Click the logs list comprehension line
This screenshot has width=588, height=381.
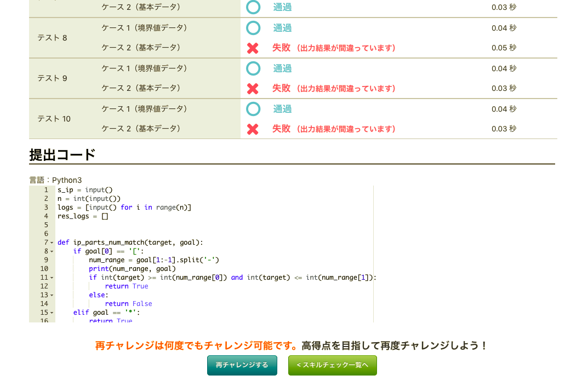[x=124, y=207]
